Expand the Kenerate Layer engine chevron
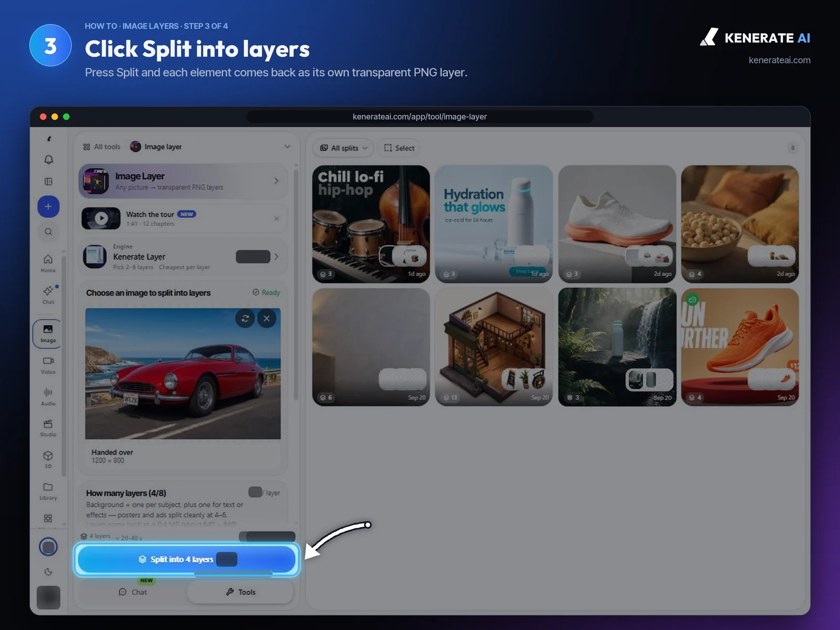Viewport: 840px width, 630px height. point(276,257)
